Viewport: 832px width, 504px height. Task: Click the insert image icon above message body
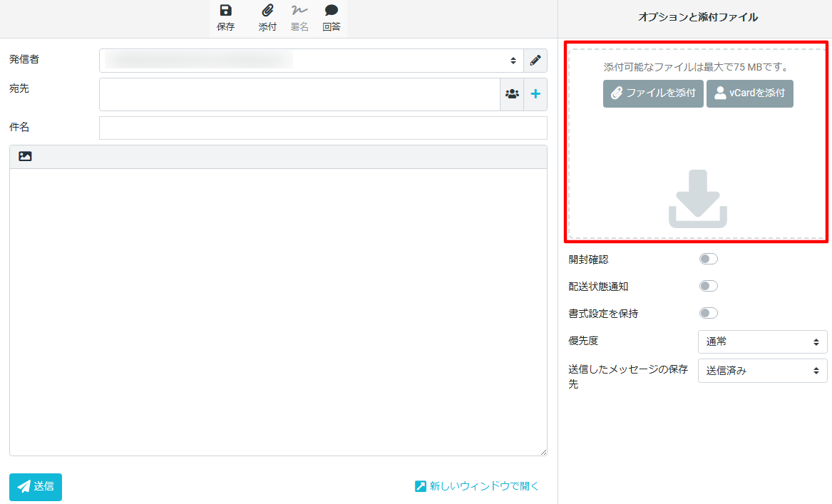click(25, 157)
